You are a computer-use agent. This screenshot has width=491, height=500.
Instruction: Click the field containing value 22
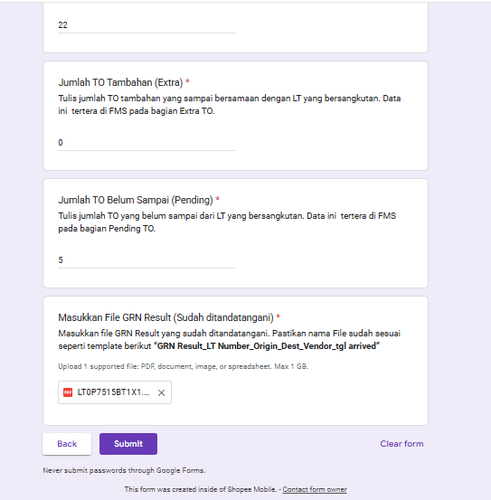pyautogui.click(x=147, y=25)
